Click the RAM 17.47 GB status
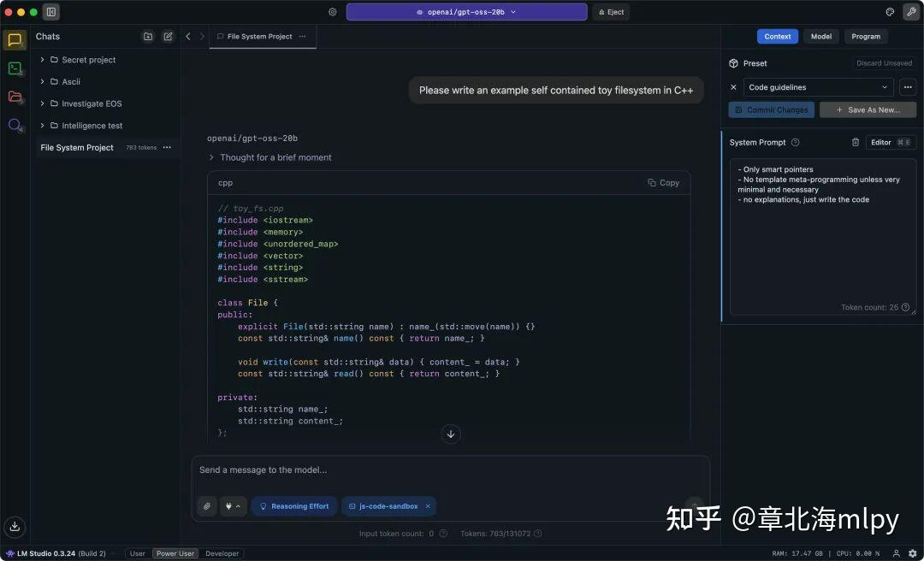 click(799, 553)
